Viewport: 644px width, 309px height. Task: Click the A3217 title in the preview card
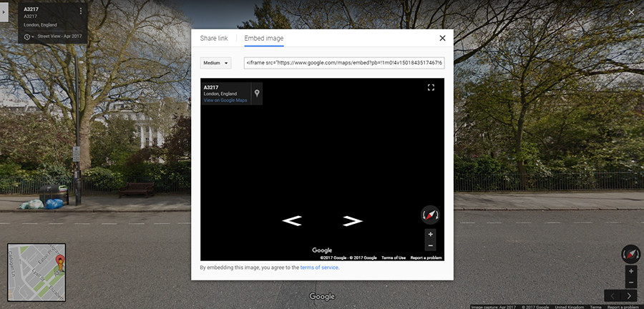pyautogui.click(x=211, y=87)
